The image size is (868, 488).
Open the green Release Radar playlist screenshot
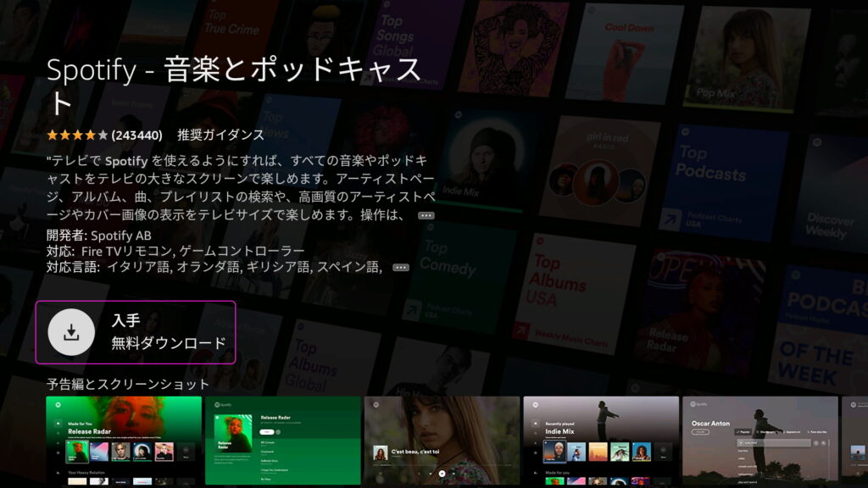283,441
